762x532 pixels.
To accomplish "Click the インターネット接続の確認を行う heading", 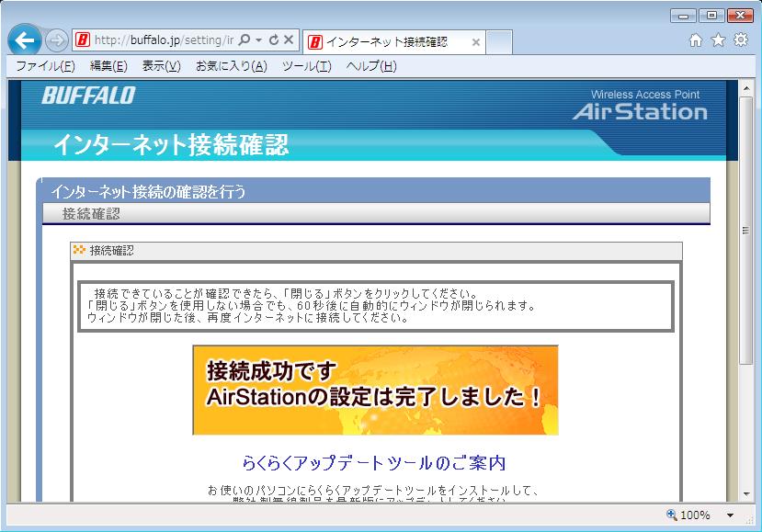I will tap(148, 191).
